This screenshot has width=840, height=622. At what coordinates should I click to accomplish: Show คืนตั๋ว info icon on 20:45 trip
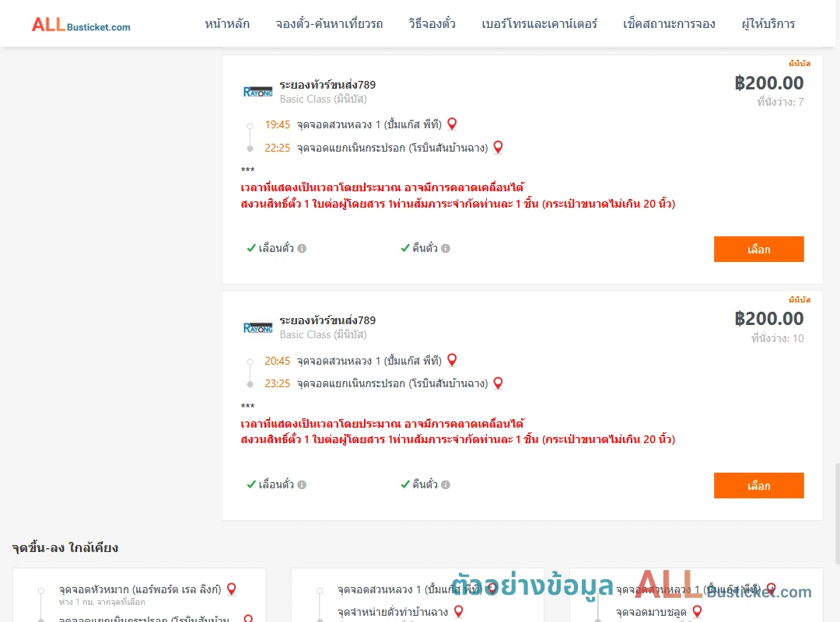pos(446,484)
